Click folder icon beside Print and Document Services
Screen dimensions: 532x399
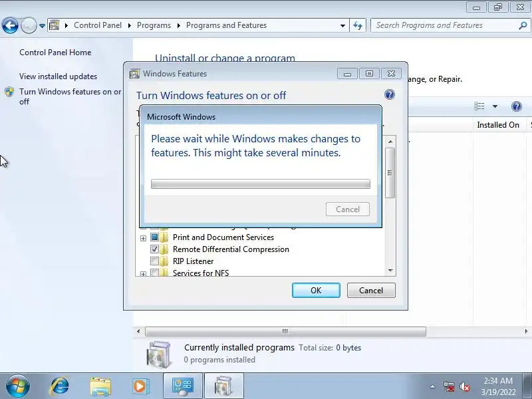coord(164,237)
